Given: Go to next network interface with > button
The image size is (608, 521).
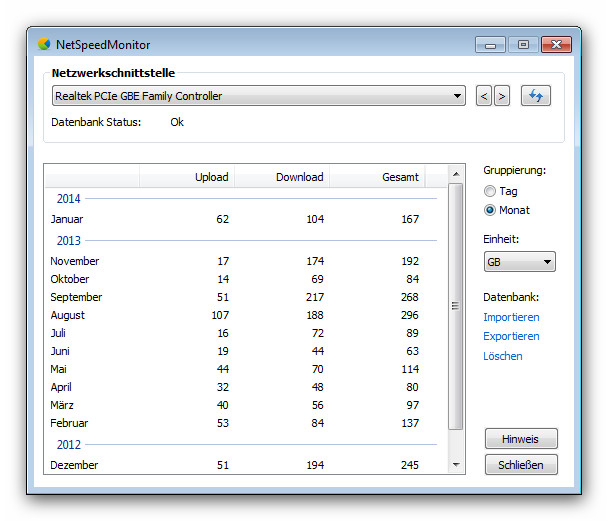Looking at the screenshot, I should 502,96.
